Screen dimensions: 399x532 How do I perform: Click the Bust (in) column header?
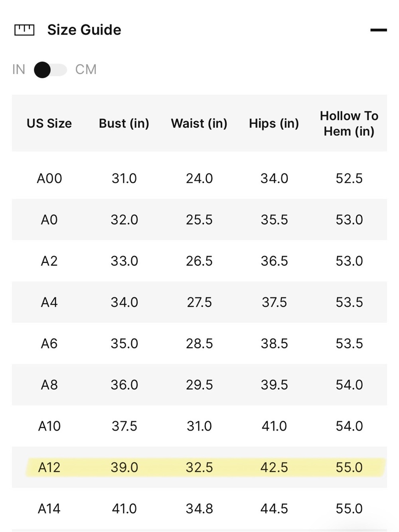tap(124, 123)
